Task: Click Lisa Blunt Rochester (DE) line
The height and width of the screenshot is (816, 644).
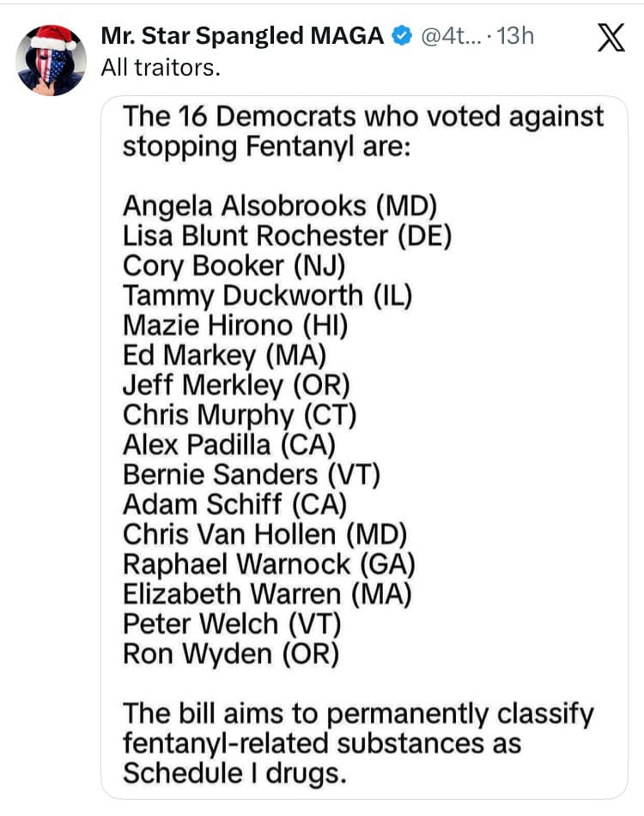Action: 287,235
